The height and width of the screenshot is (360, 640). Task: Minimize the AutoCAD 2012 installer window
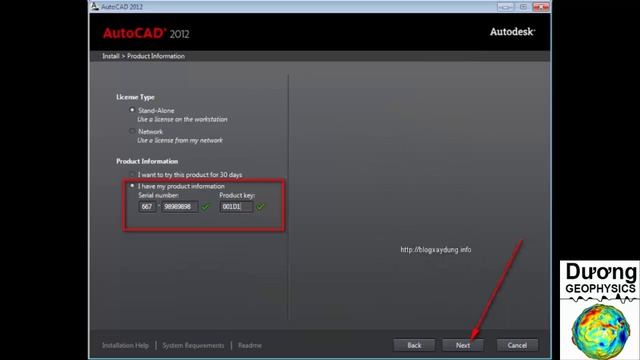[x=505, y=7]
